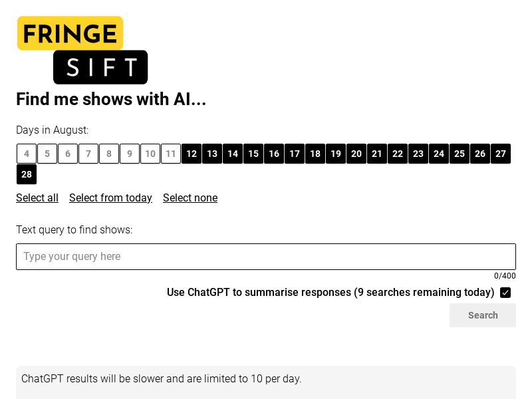Enable day 11 in August
532x399 pixels.
(171, 154)
